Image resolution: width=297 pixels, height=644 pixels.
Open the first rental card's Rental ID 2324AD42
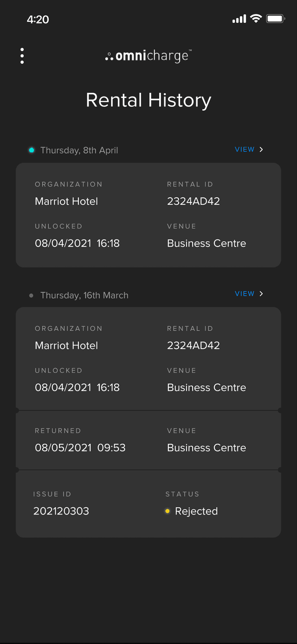coord(194,202)
